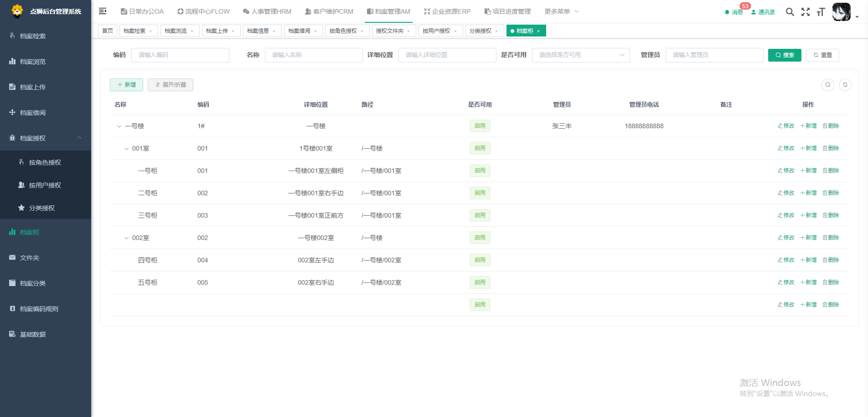Open 档案借阅 in the sidebar
Screen dimensions: 868x417
click(x=46, y=113)
